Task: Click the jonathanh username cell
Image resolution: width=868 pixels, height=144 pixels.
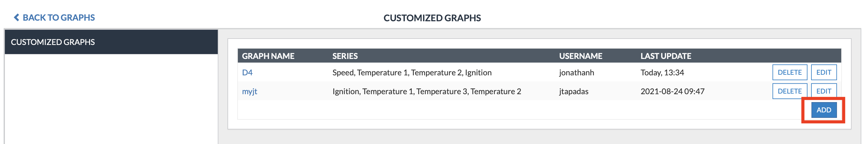Action: (576, 72)
